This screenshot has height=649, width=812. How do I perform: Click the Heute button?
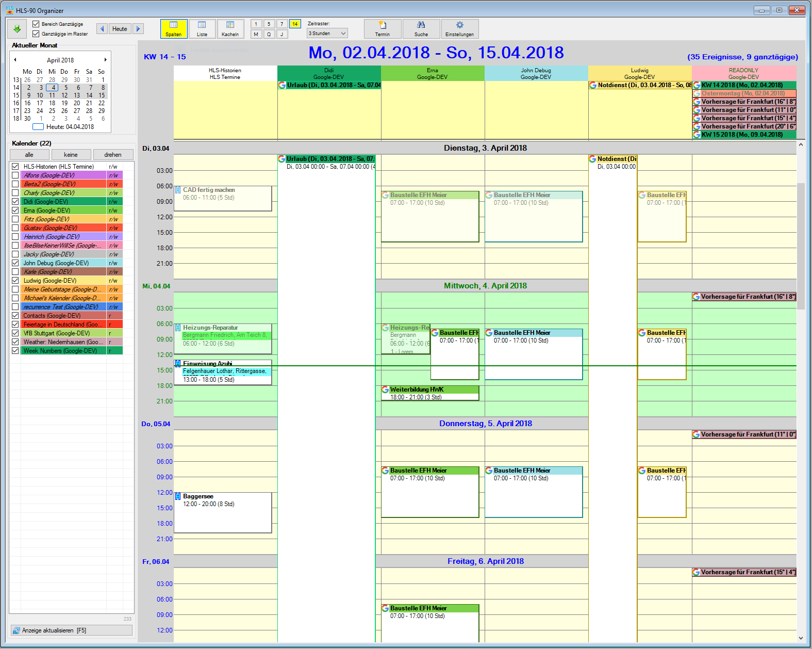pyautogui.click(x=120, y=29)
